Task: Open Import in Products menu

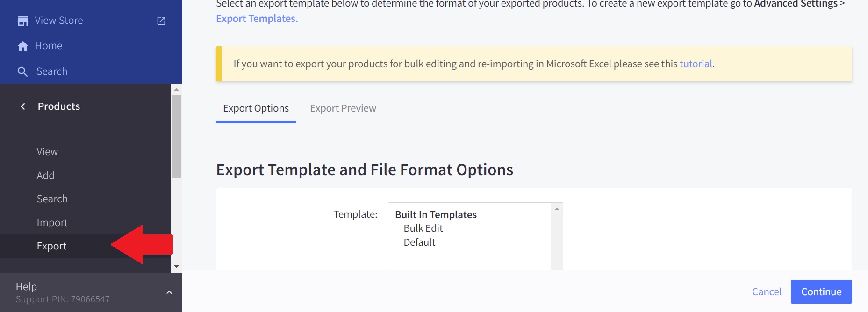Action: coord(52,223)
